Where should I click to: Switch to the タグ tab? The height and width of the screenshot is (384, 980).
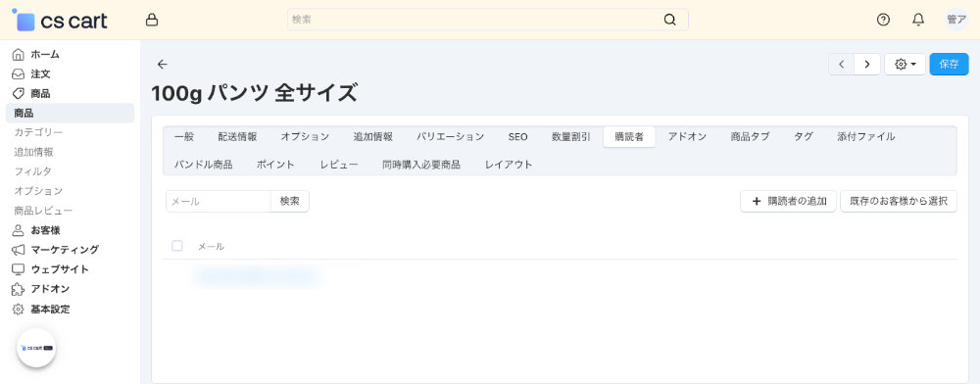point(804,137)
